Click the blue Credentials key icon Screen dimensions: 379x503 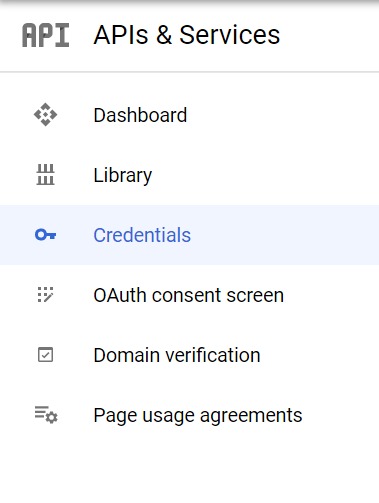pos(45,235)
